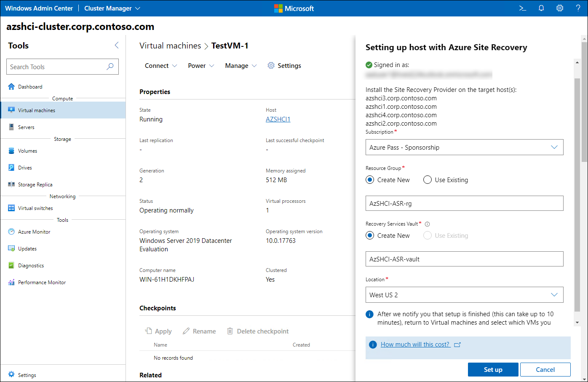Open the header settings gear icon
The width and height of the screenshot is (588, 382).
[560, 8]
